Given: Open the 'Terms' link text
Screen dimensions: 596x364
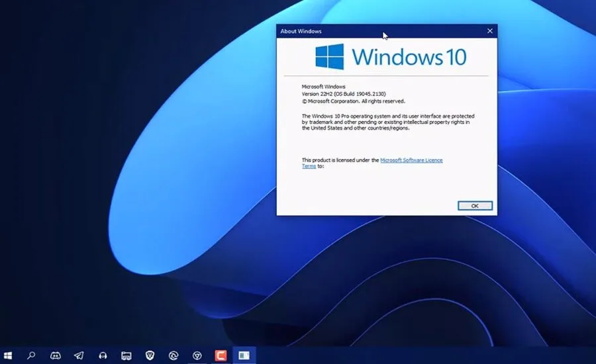Looking at the screenshot, I should point(309,166).
